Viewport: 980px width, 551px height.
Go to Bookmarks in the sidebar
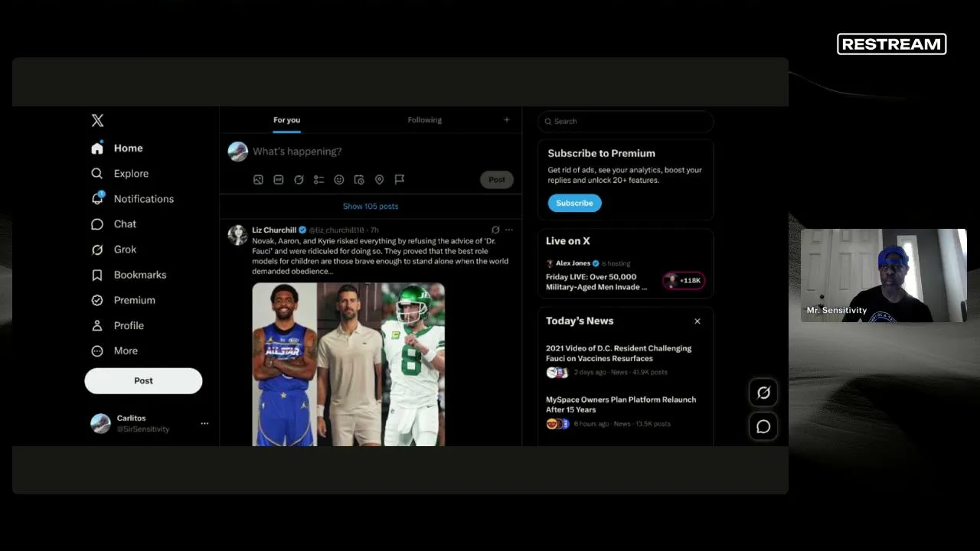tap(140, 275)
